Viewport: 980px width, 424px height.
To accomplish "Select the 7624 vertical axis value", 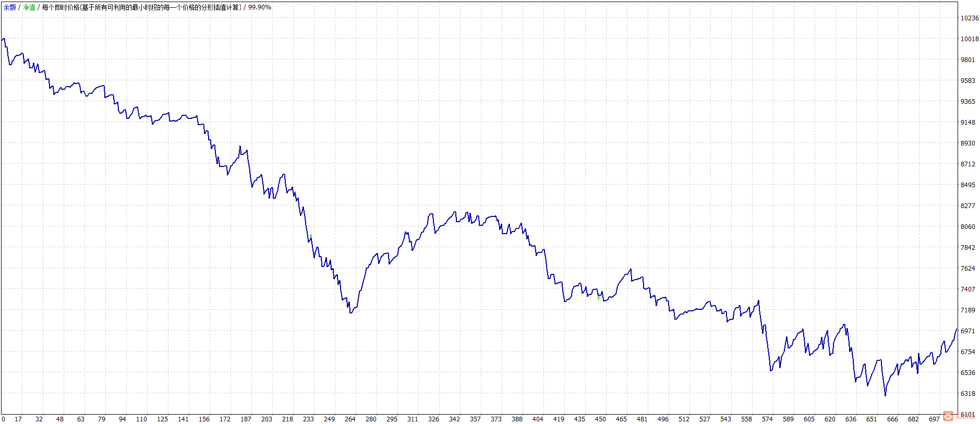I will pos(968,269).
